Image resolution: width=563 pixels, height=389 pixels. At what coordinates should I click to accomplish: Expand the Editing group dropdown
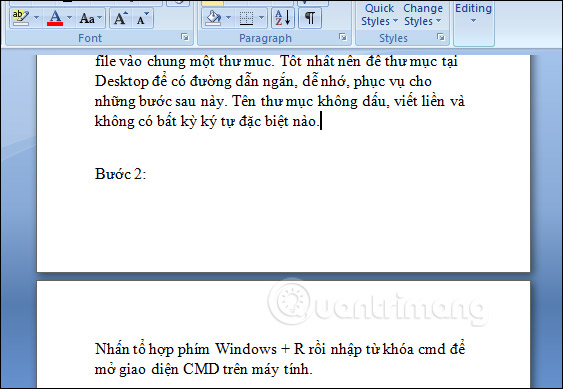(474, 14)
